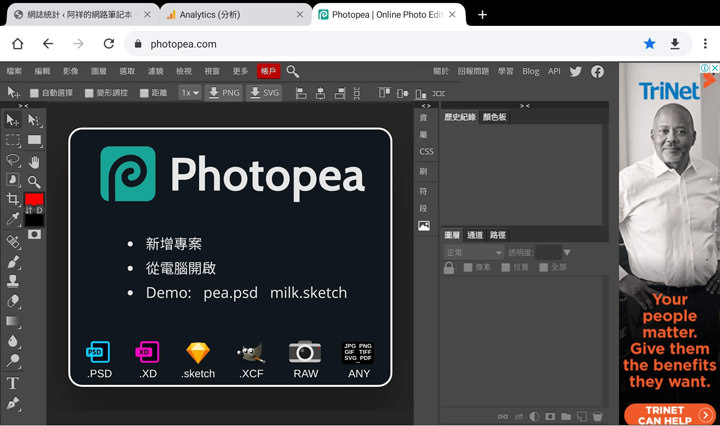720x426 pixels.
Task: Enable the 距離 checkbox
Action: pyautogui.click(x=144, y=93)
